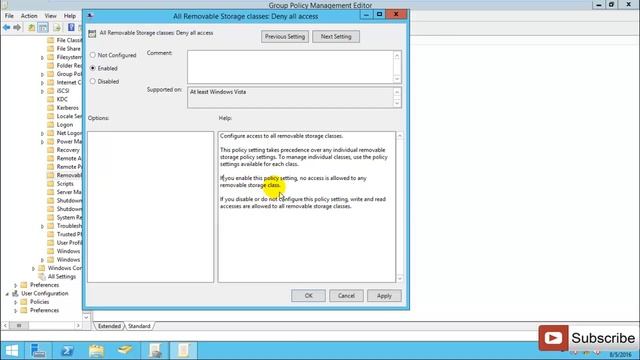
Task: Select Preferences under User Configuration
Action: click(44, 310)
